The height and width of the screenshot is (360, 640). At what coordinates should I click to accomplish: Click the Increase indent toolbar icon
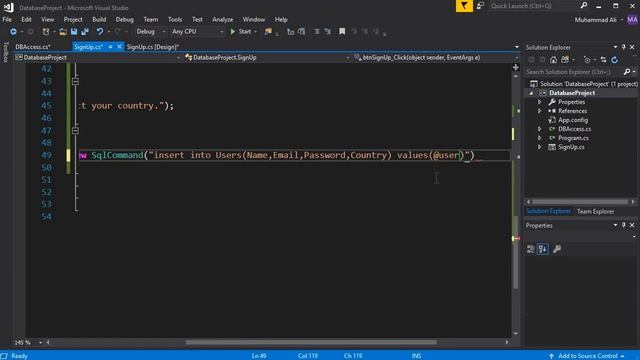coord(327,31)
